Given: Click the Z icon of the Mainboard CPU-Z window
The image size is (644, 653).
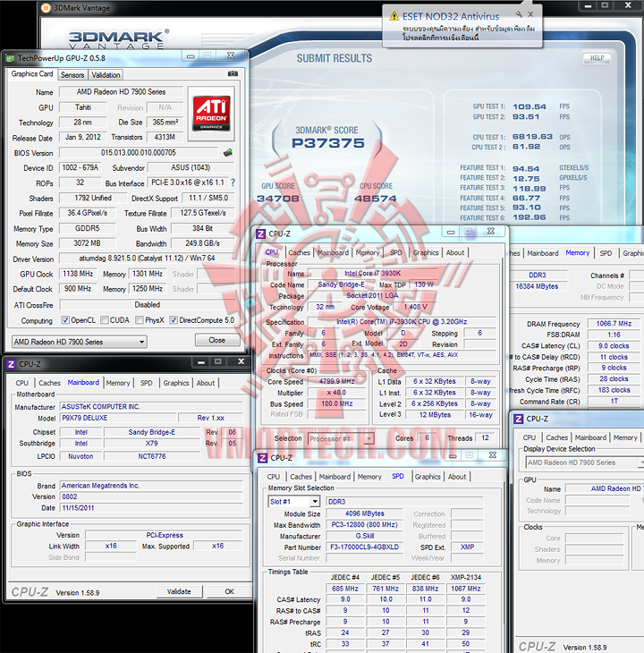Looking at the screenshot, I should point(12,364).
